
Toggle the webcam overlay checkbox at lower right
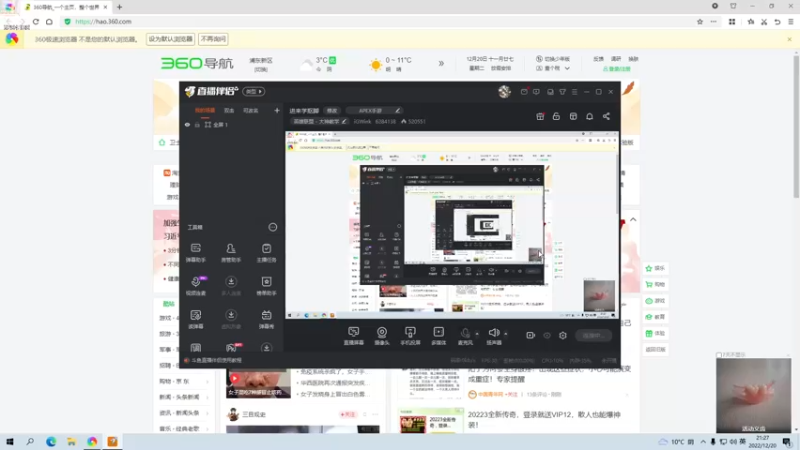pos(719,355)
